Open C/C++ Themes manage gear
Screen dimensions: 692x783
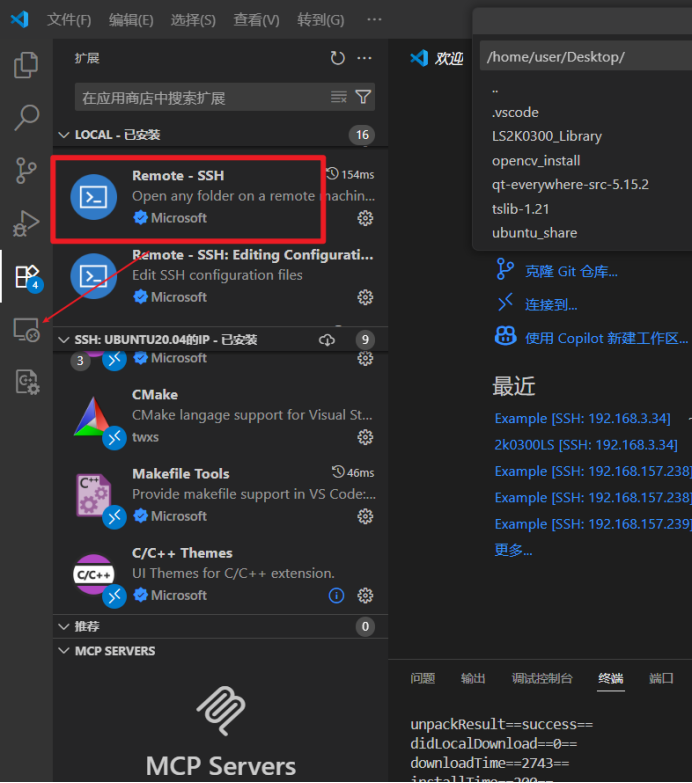(365, 596)
